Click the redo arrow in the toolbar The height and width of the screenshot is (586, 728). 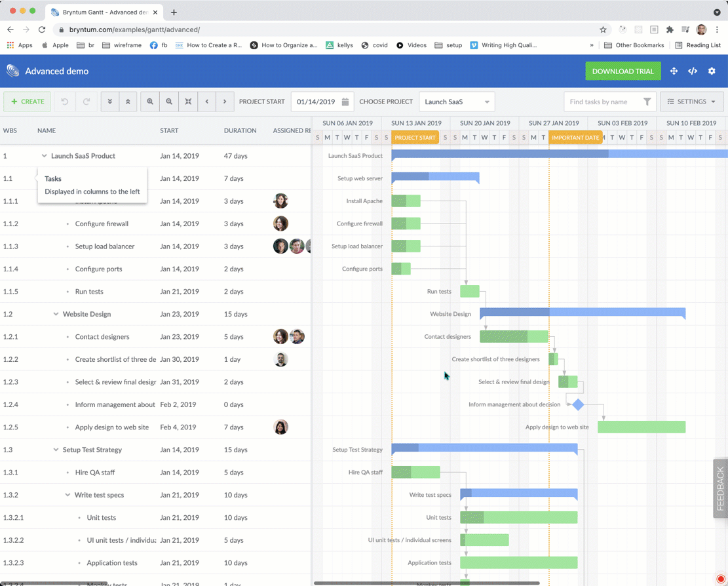[86, 102]
